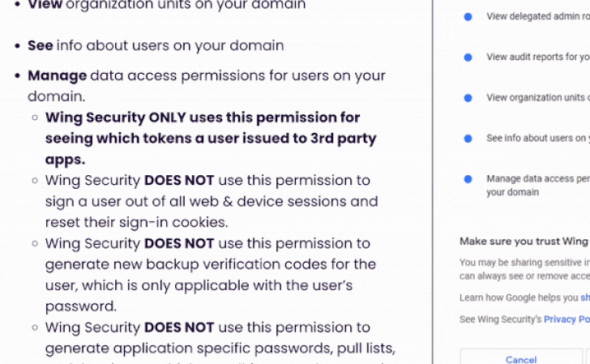Screen dimensions: 590x364
Task: Click the blue dot beside dialog's See info about users
Action: point(468,139)
